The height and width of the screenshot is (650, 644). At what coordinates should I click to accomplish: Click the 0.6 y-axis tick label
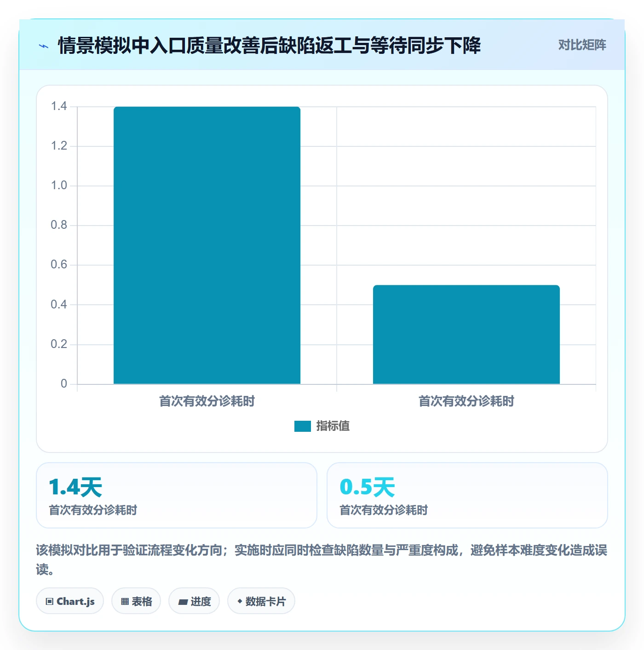coord(59,265)
